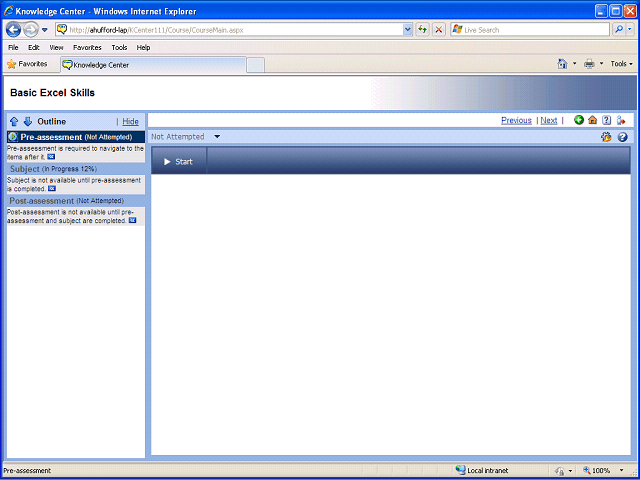Open the File menu
The height and width of the screenshot is (480, 640).
[13, 47]
